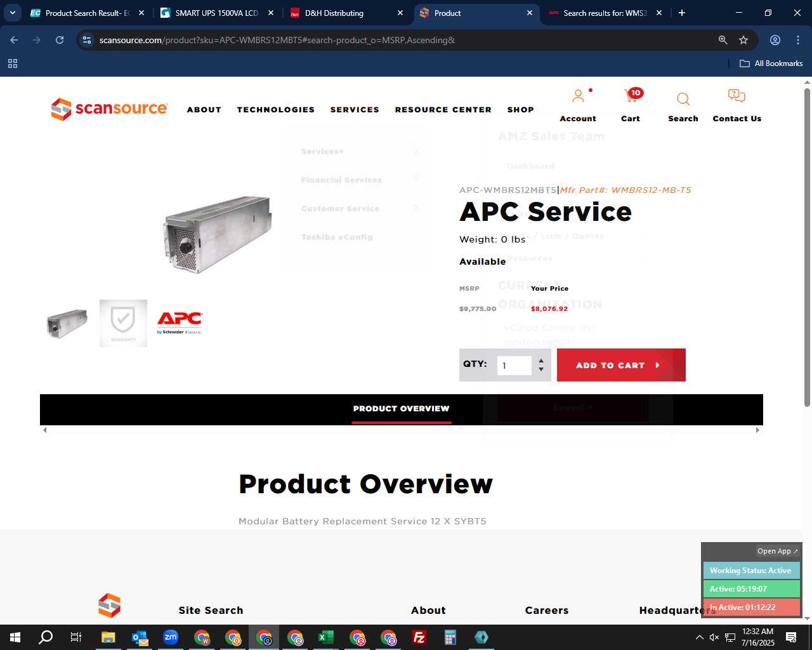Click the About footer heading

pyautogui.click(x=428, y=611)
